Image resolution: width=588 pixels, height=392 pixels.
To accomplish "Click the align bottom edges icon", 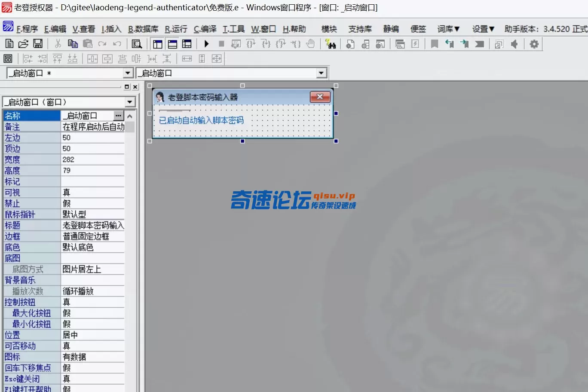I will (x=72, y=58).
